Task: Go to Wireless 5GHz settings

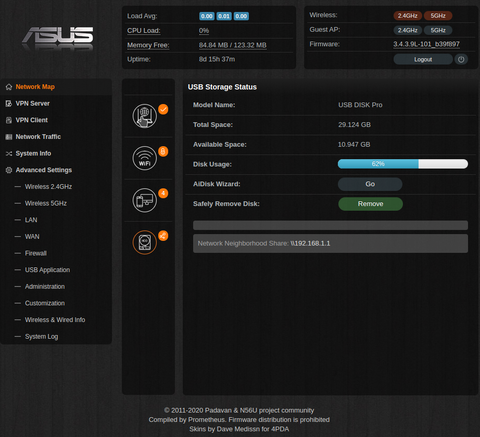Action: pos(46,203)
